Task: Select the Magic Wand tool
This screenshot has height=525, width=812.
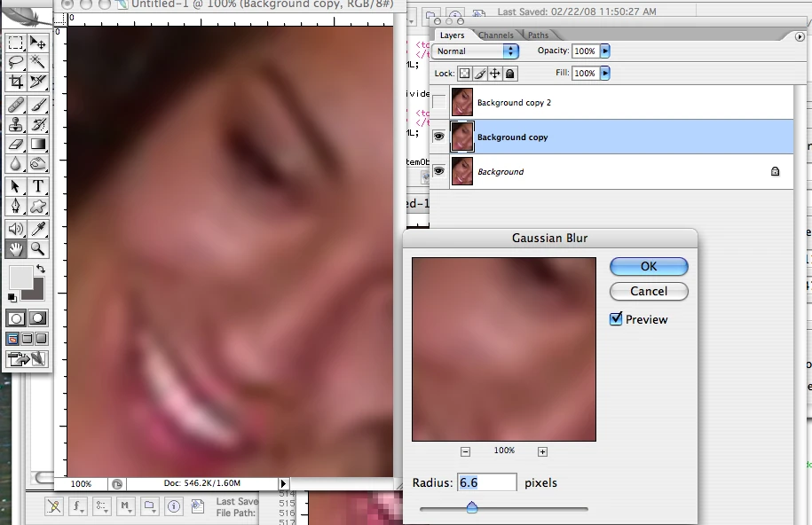Action: pyautogui.click(x=38, y=62)
